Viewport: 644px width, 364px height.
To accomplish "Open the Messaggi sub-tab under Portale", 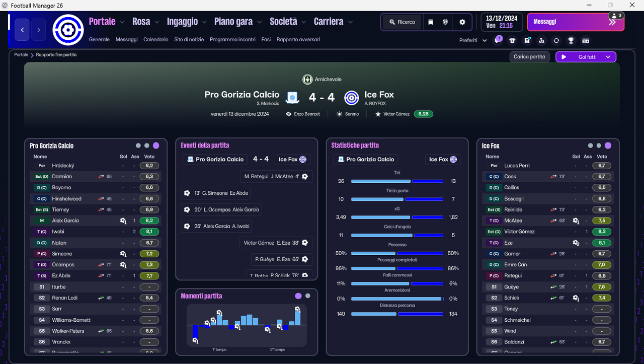I will pyautogui.click(x=126, y=39).
